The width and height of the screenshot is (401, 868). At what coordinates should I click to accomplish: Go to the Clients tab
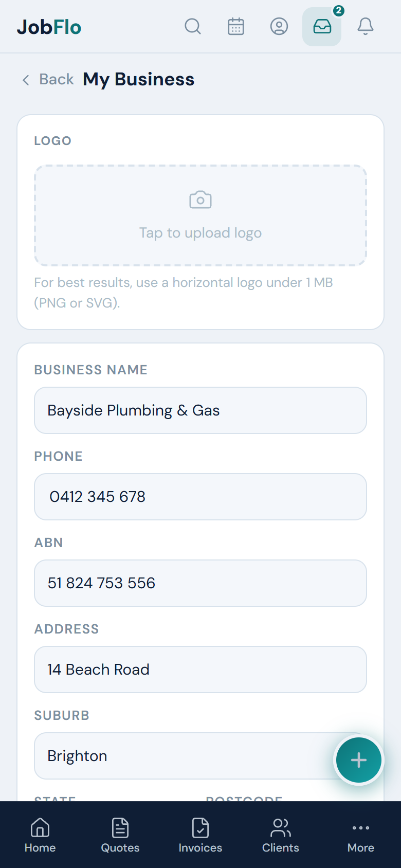[x=281, y=835]
